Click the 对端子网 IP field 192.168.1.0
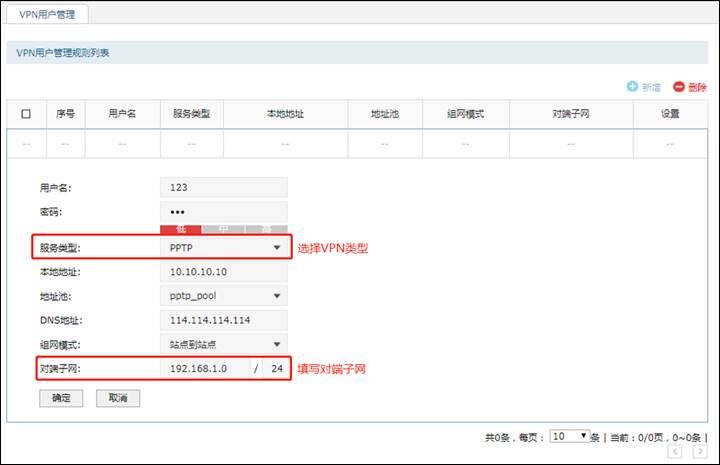Screen dimensions: 720x465 point(205,369)
